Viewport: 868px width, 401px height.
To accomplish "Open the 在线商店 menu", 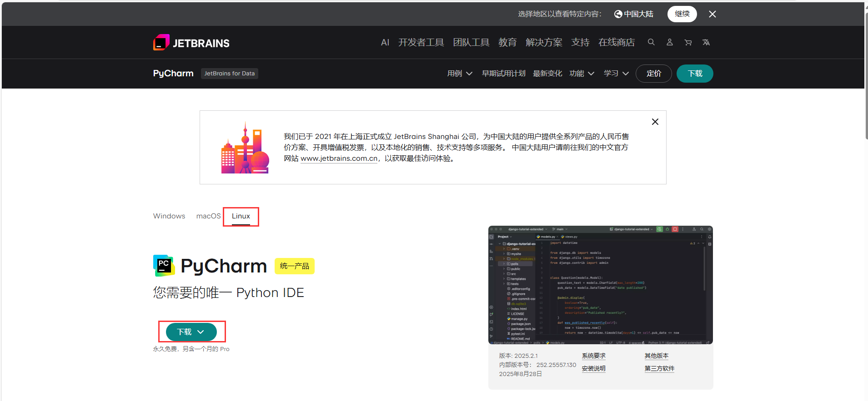I will pyautogui.click(x=617, y=42).
